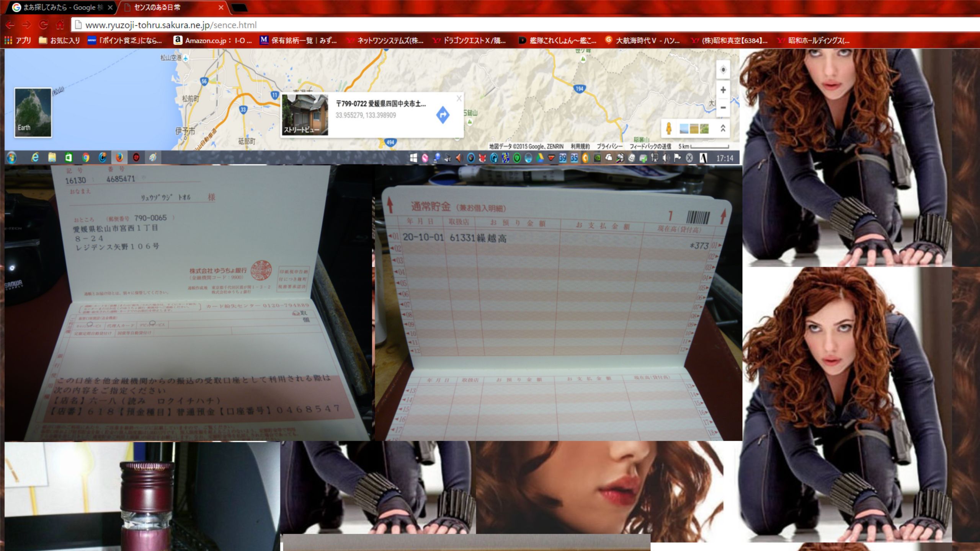Close the まあ探してみたら Google tab
The height and width of the screenshot is (551, 980).
[110, 7]
